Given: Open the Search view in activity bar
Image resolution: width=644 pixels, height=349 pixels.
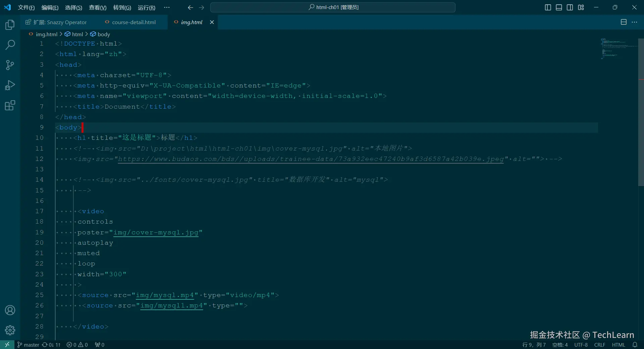Looking at the screenshot, I should click(x=10, y=45).
